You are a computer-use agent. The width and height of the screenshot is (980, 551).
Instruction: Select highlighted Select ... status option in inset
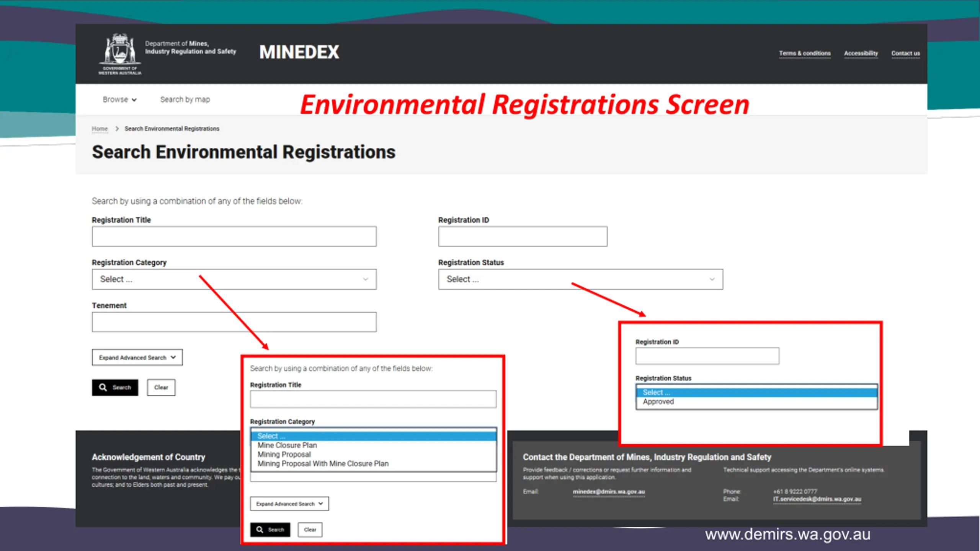pos(756,392)
